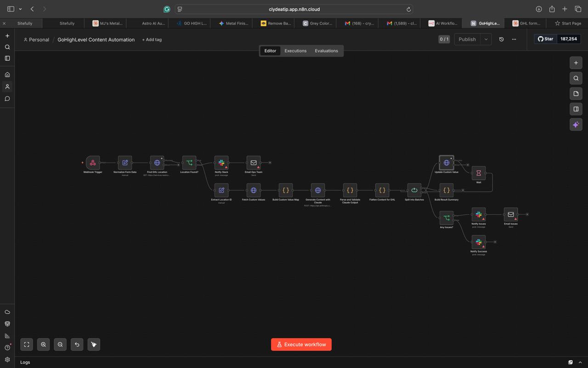Edit the GoHighLevel Content Automation title

pos(96,40)
